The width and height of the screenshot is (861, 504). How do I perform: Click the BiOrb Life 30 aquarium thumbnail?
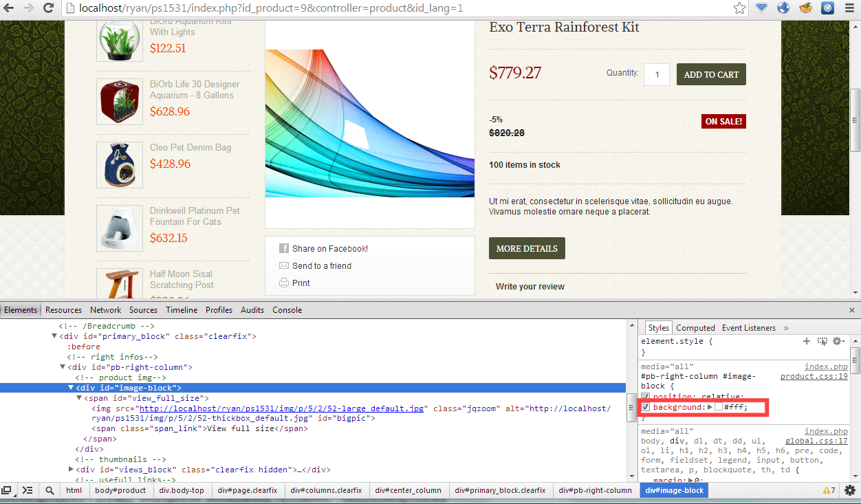[x=120, y=102]
